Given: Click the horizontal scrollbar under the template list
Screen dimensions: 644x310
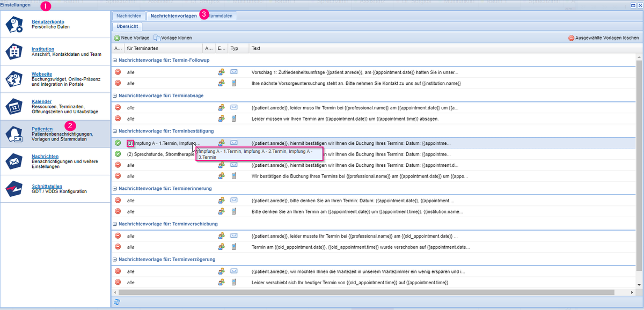Looking at the screenshot, I should [x=365, y=292].
